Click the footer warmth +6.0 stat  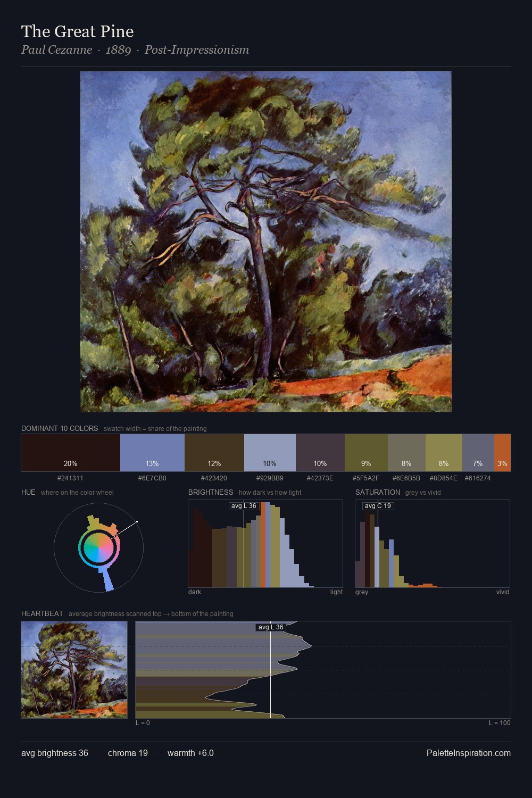190,753
